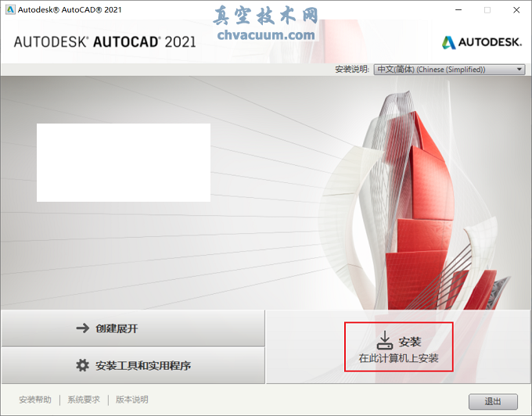
Task: Open the 版本说明 release notes link
Action: click(x=131, y=400)
